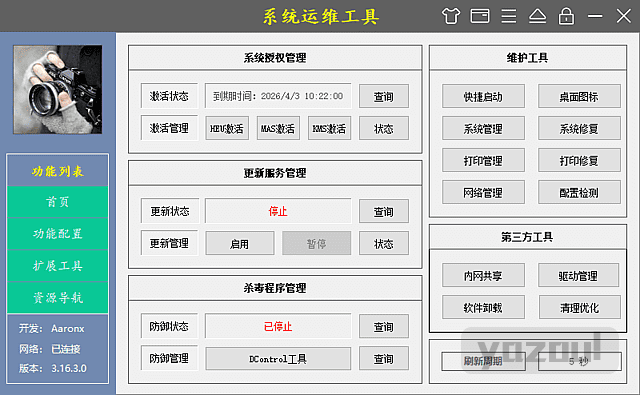Click 查询 next to 激活状态
640x395 pixels.
(384, 96)
